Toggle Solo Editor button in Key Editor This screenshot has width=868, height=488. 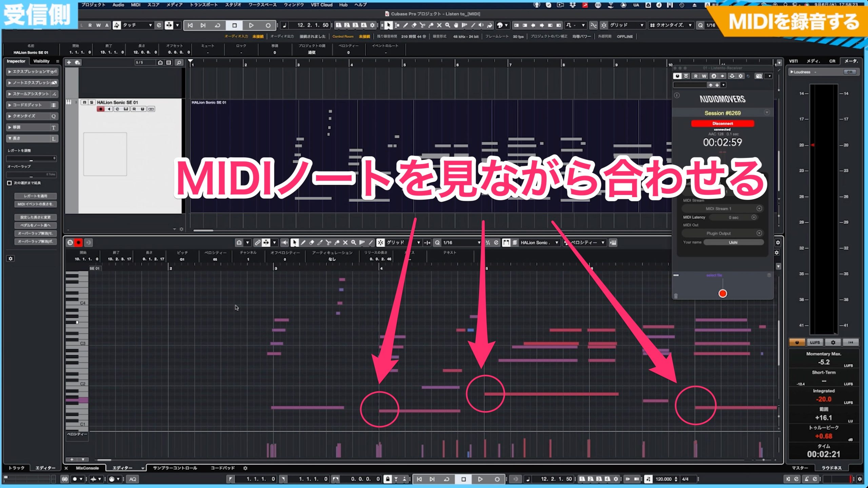click(70, 242)
